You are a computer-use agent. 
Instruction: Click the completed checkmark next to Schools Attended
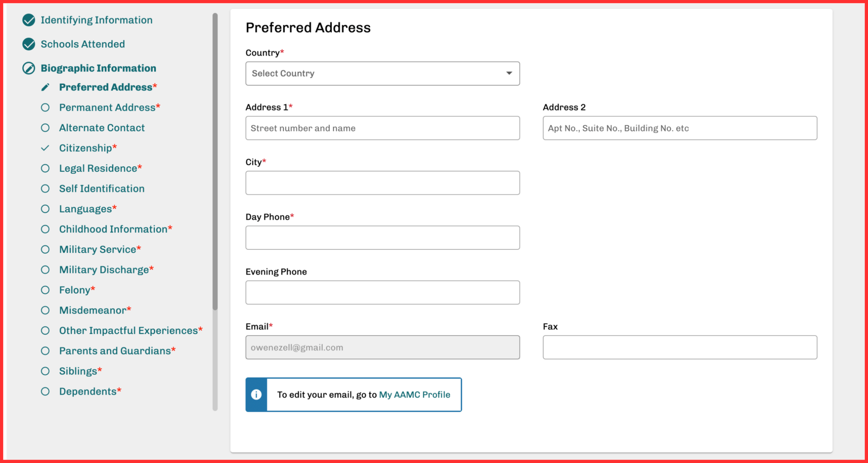(x=28, y=44)
